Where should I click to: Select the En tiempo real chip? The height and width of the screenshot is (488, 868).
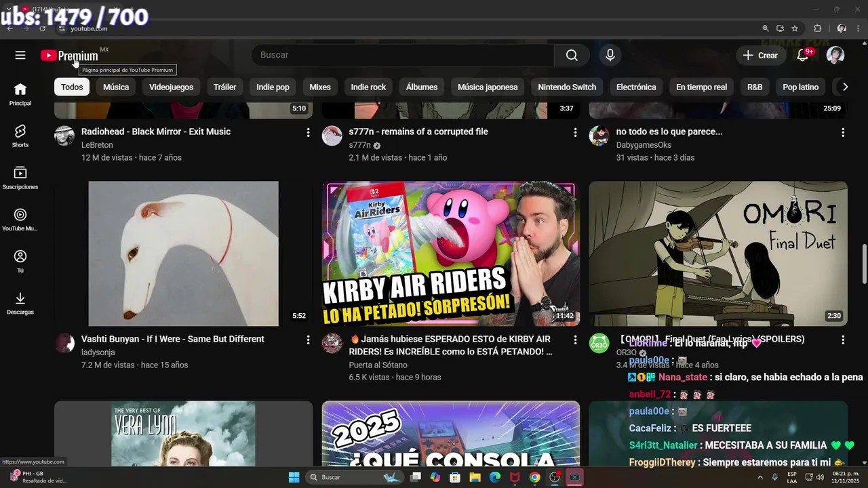coord(701,87)
